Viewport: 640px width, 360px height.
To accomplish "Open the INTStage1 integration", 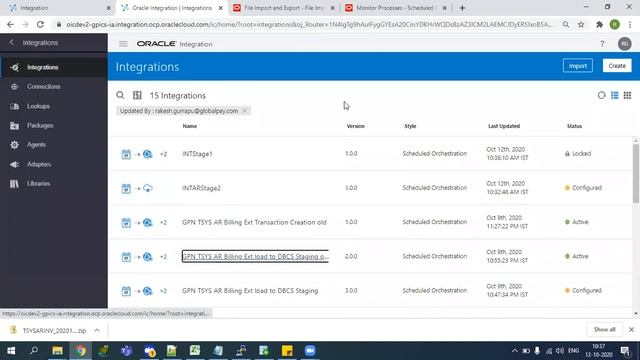I will pos(197,154).
